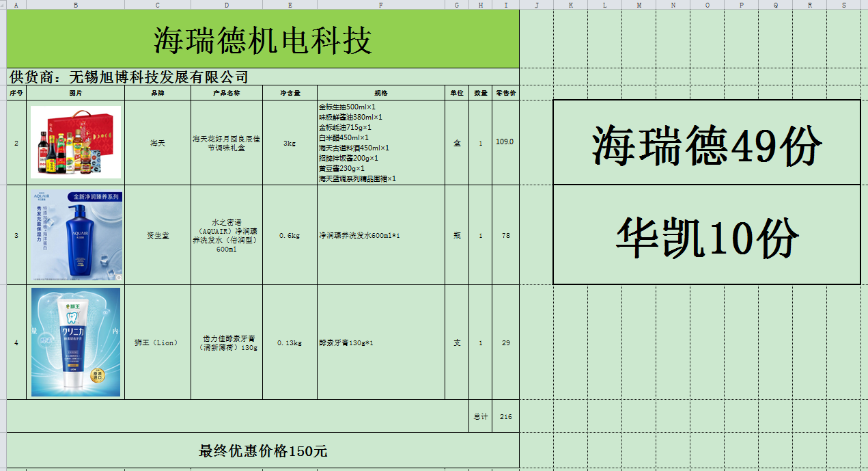The image size is (868, 471).
Task: Click the unit cell 支
Action: [x=457, y=342]
